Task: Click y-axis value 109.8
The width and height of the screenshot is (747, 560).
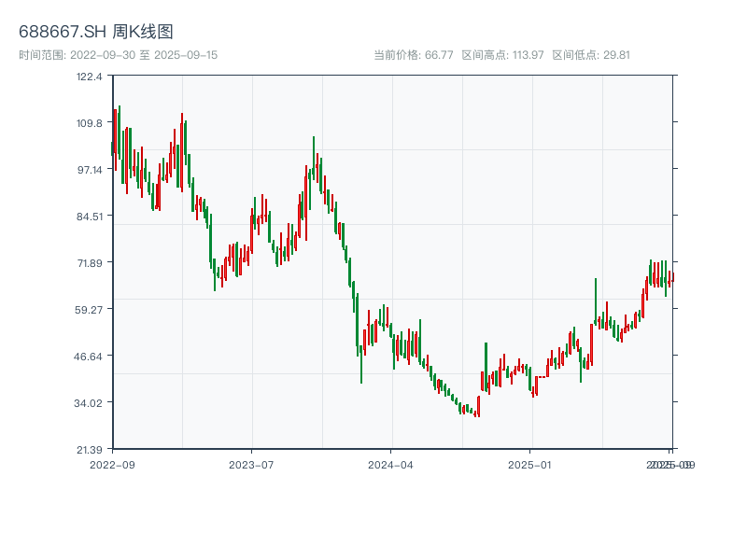Action: coord(90,123)
